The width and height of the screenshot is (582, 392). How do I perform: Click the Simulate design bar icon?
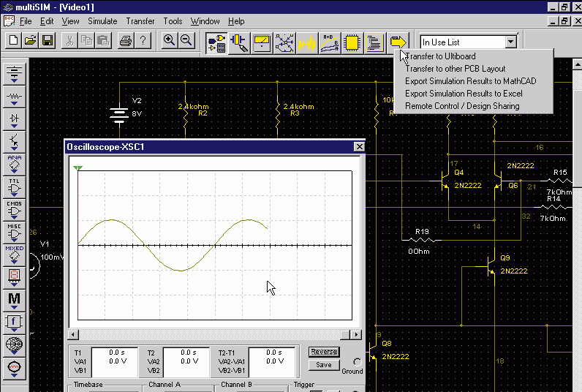(284, 43)
